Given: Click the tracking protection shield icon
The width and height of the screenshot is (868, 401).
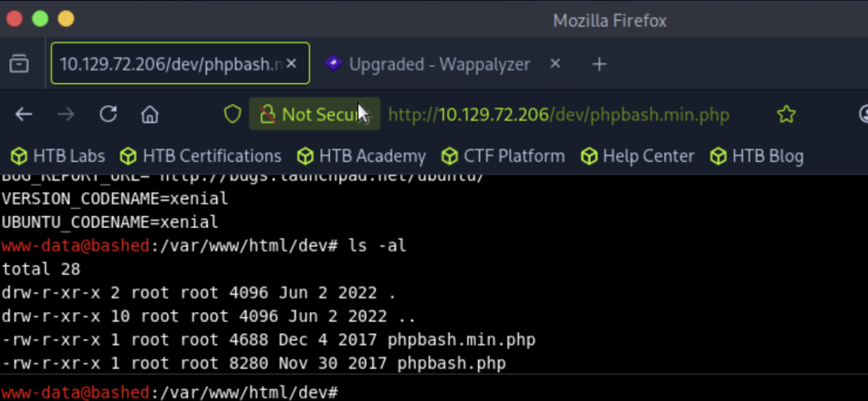Looking at the screenshot, I should [232, 114].
